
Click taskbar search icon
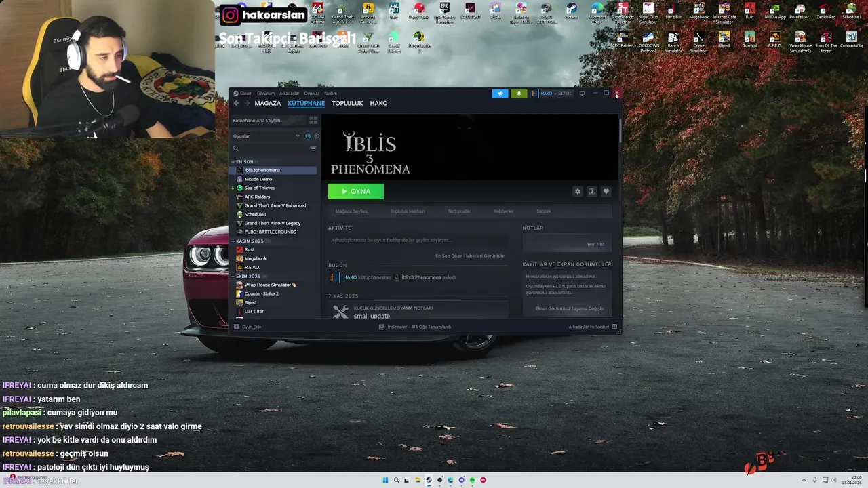(396, 480)
